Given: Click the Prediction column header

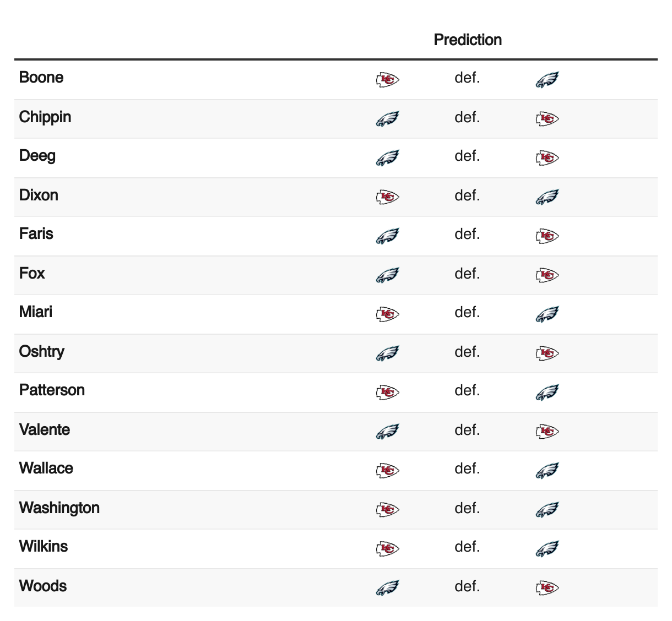Looking at the screenshot, I should [468, 40].
